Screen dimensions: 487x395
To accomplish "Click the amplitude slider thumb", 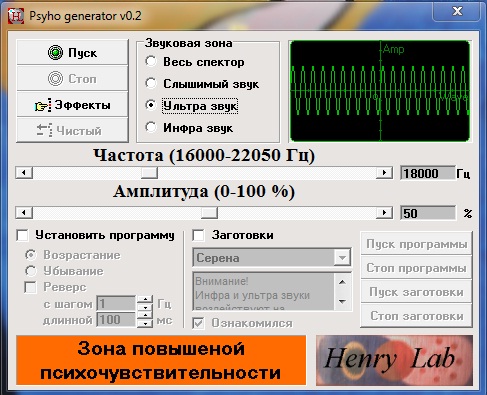I will tap(209, 213).
